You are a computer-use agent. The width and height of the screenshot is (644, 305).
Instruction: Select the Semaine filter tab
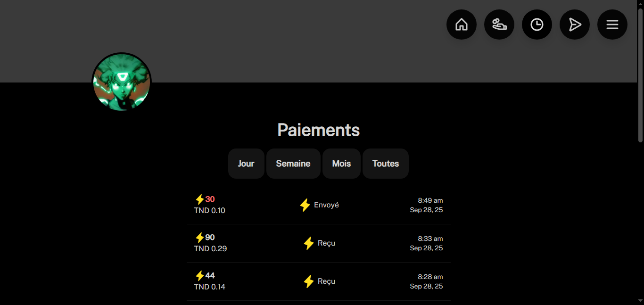click(293, 164)
